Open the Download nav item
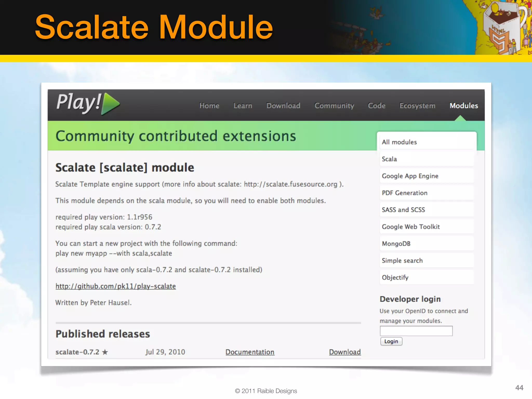532x399 pixels. click(x=283, y=106)
